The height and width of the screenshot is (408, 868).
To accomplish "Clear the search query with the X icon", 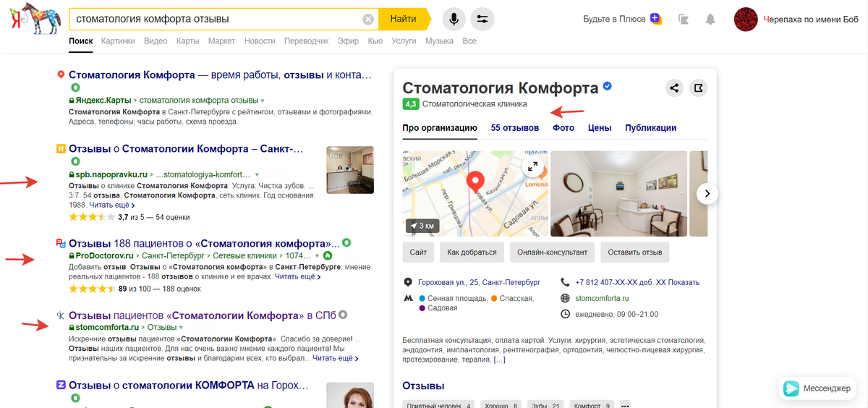I will [x=368, y=19].
